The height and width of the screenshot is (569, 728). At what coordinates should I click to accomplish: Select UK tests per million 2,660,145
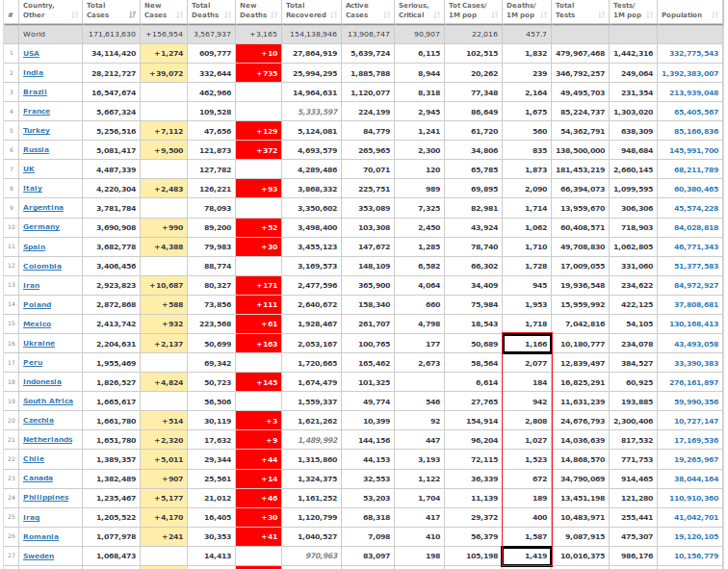(x=634, y=169)
